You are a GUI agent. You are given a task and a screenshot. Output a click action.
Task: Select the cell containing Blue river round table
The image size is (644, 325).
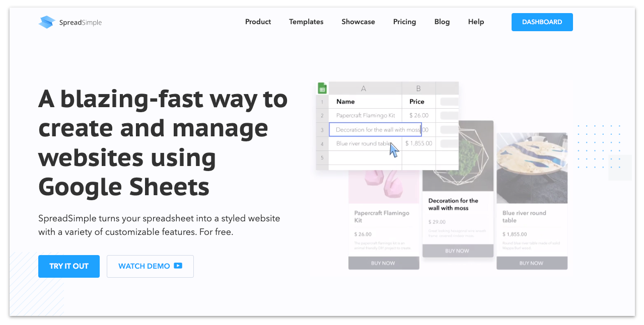coord(365,143)
